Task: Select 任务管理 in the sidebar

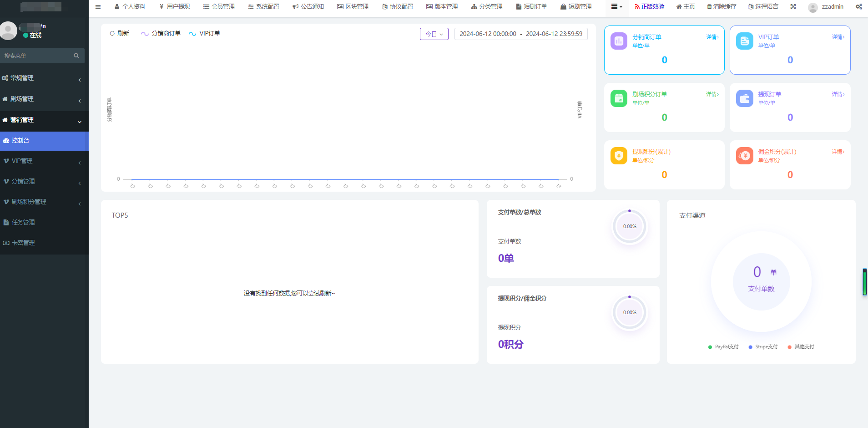Action: pyautogui.click(x=23, y=223)
